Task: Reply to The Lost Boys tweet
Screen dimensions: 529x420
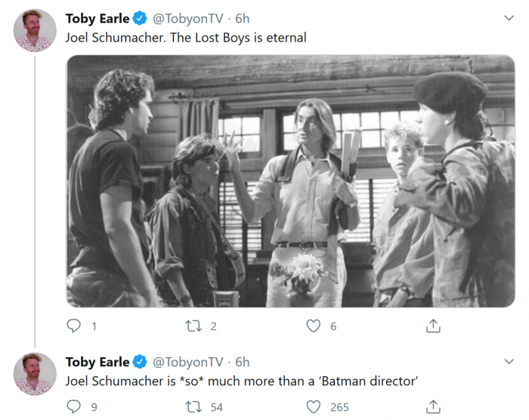Action: pyautogui.click(x=74, y=326)
